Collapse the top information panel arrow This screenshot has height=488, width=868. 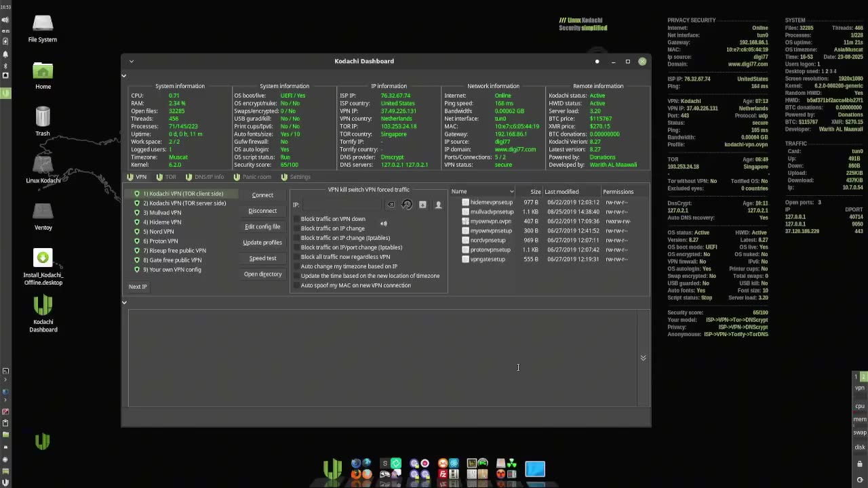coord(124,75)
